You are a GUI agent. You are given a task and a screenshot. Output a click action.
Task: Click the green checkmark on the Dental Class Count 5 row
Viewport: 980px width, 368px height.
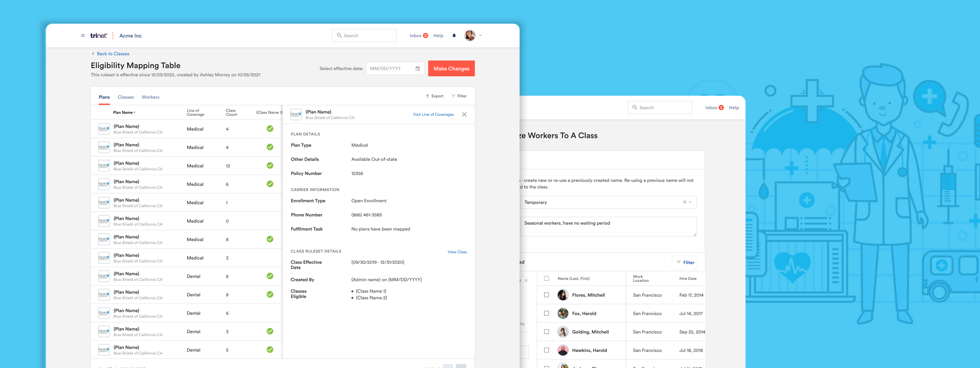pos(270,350)
